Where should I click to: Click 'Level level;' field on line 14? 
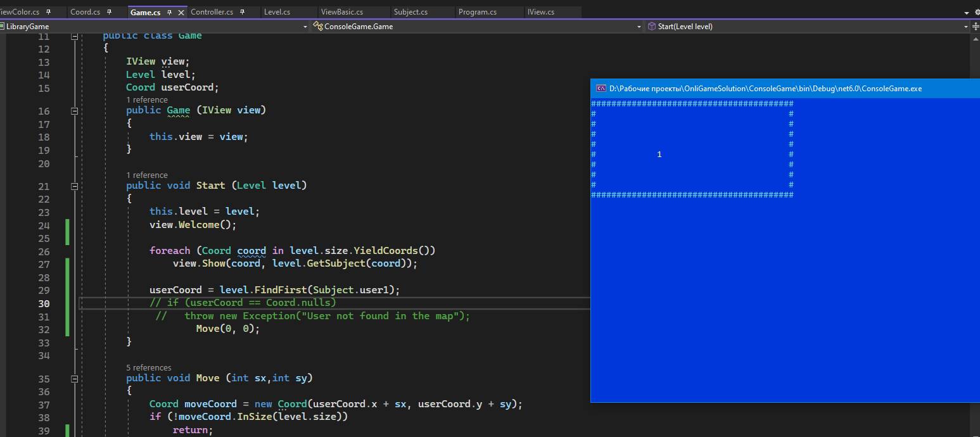coord(161,75)
